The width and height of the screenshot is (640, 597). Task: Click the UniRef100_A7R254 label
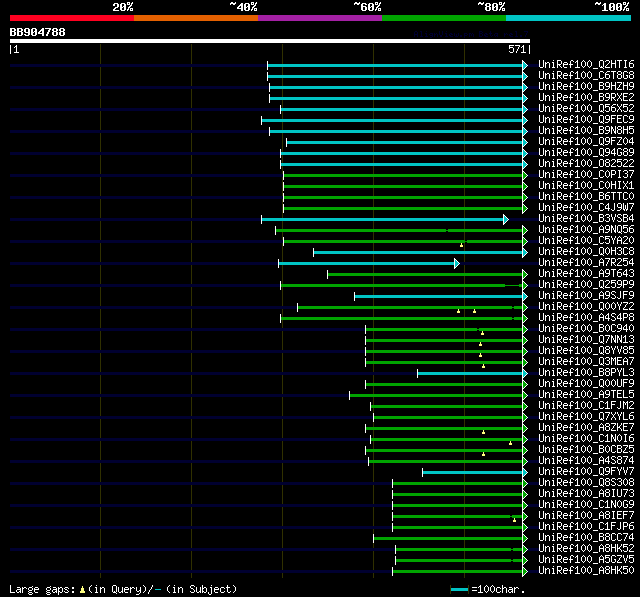click(586, 263)
